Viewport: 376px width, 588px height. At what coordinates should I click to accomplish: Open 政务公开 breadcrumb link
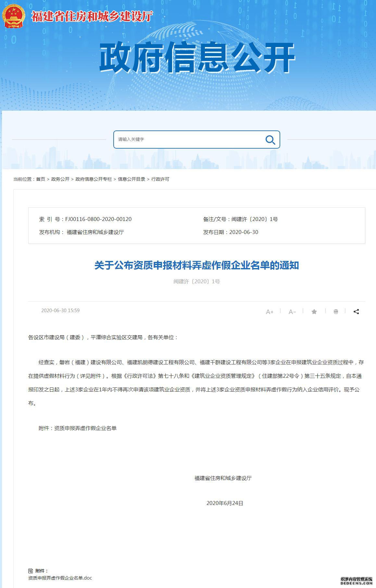tap(60, 179)
